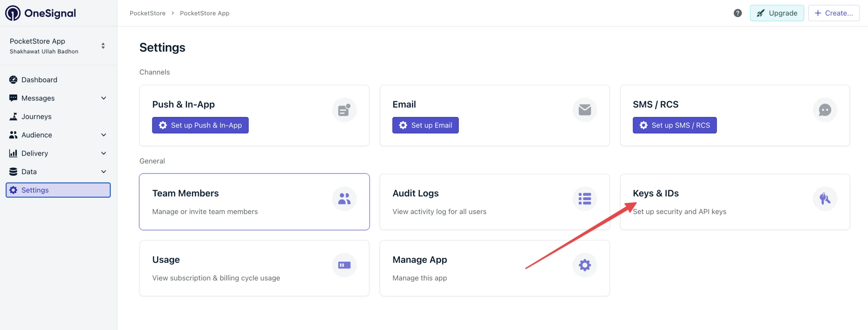Click the Audience people icon in sidebar
This screenshot has height=330, width=868.
pyautogui.click(x=13, y=135)
